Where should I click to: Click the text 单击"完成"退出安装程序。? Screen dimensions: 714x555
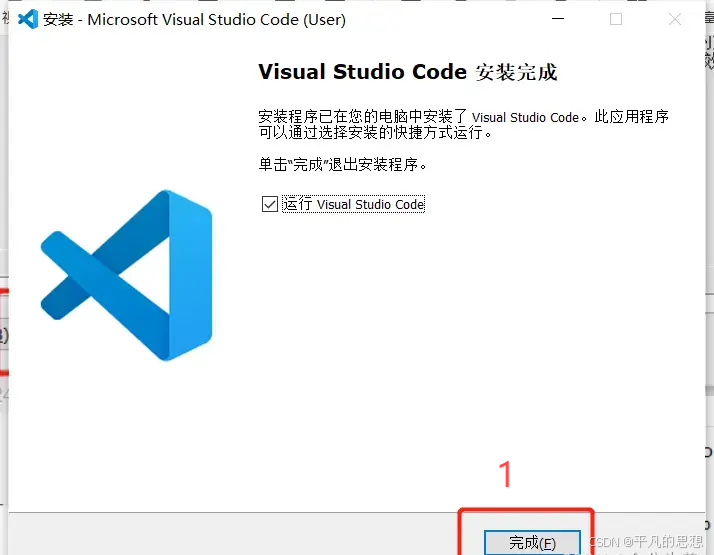pyautogui.click(x=342, y=164)
